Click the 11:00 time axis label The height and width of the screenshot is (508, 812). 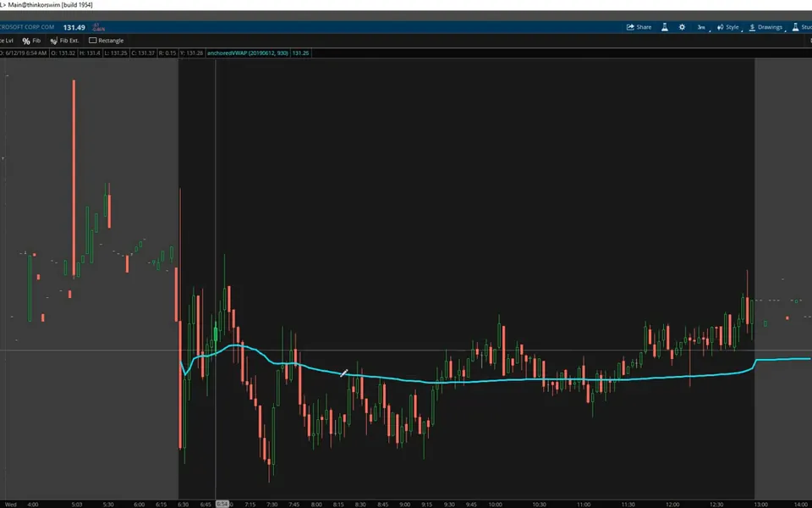coord(584,505)
